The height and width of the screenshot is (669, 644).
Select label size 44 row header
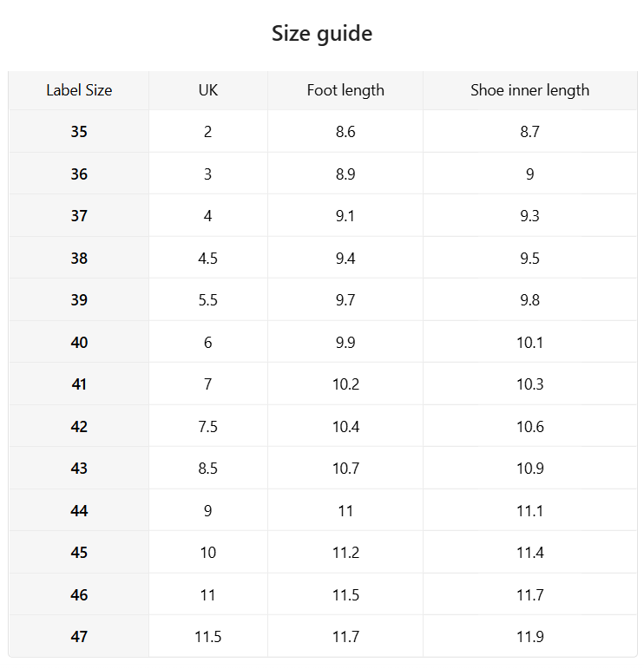click(x=79, y=511)
